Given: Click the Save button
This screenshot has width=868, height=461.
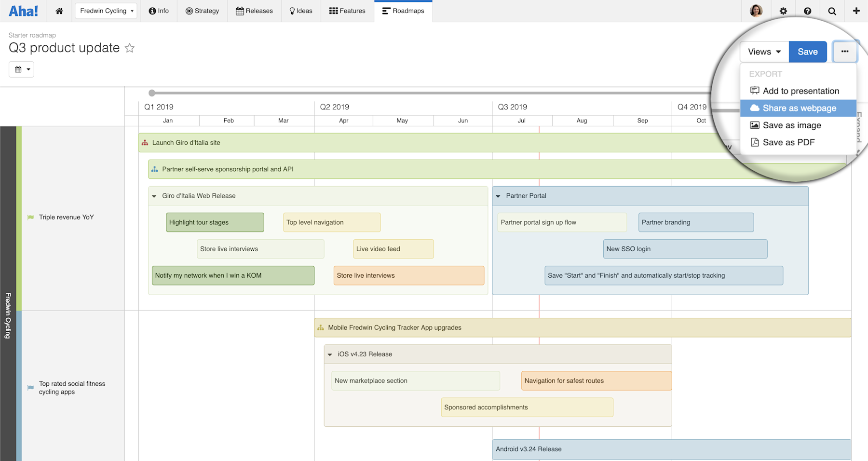Looking at the screenshot, I should [x=808, y=52].
